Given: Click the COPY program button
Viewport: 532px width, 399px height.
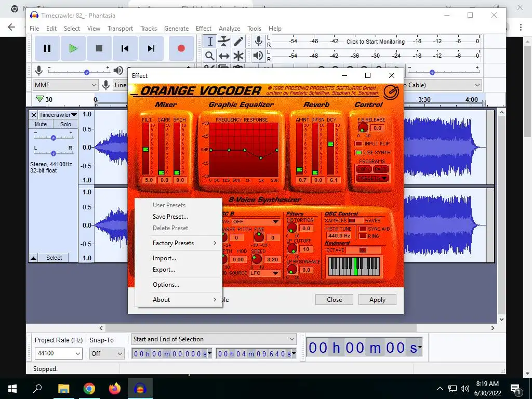Looking at the screenshot, I should [364, 169].
